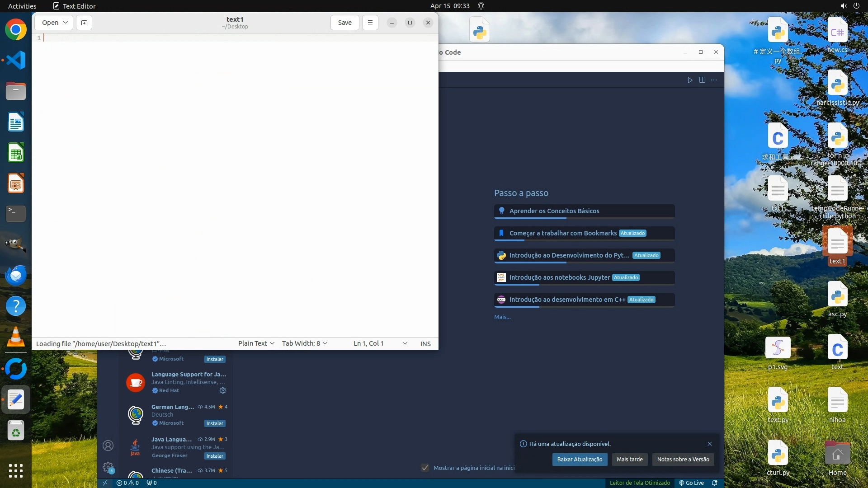Install the German Language Pack extension

(215, 423)
